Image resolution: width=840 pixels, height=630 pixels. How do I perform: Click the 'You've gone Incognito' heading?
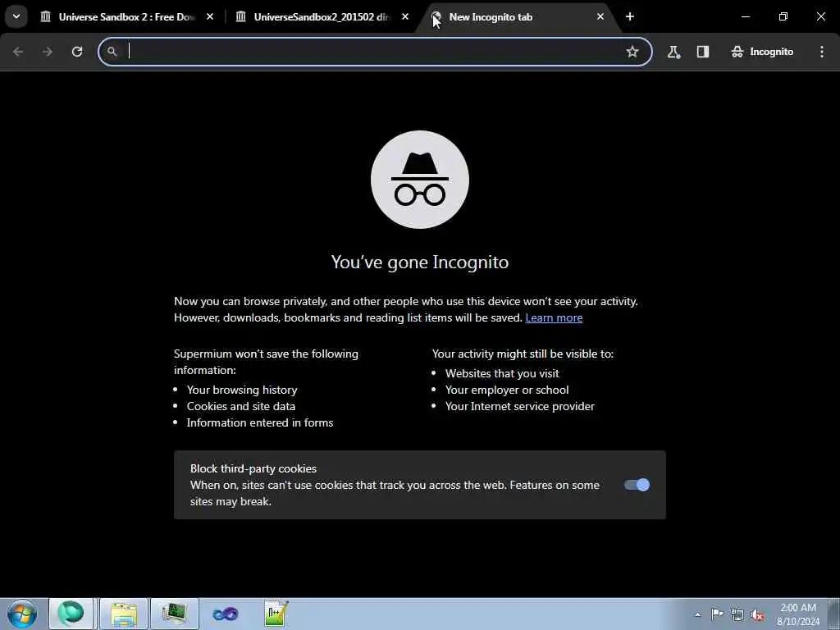click(x=419, y=262)
